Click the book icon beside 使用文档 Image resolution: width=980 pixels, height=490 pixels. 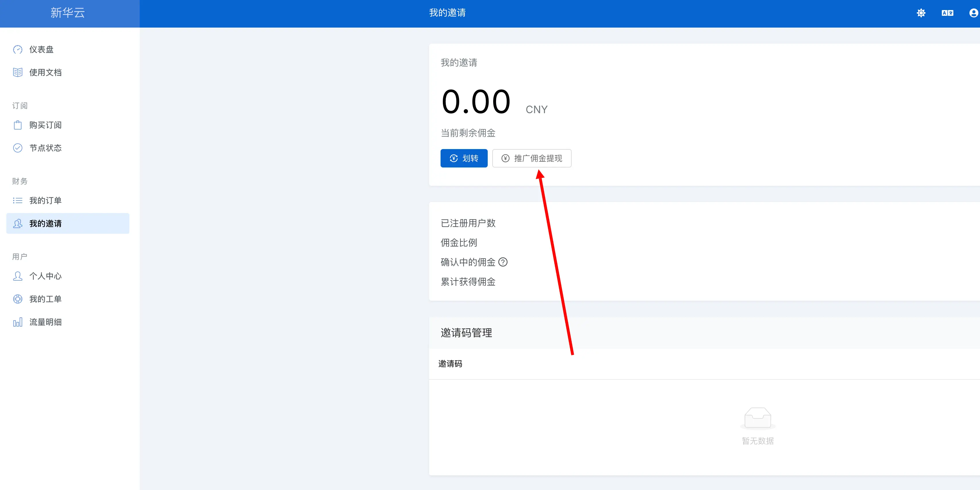tap(18, 72)
